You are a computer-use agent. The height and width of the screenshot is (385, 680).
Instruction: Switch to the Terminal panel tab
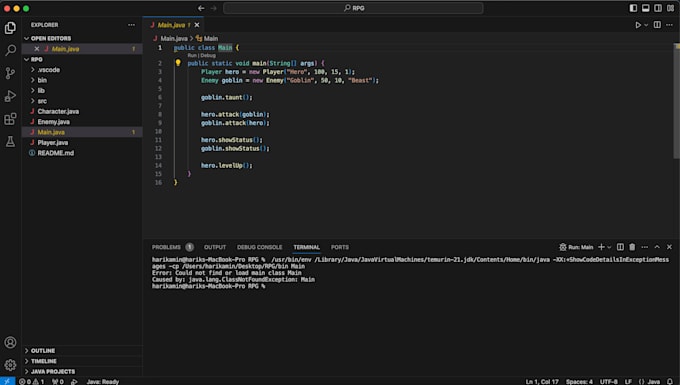307,247
